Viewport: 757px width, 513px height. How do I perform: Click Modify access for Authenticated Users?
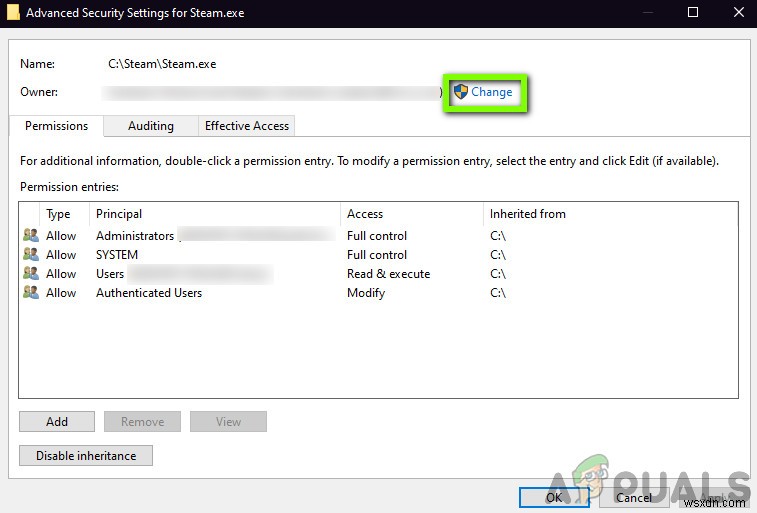tap(366, 293)
